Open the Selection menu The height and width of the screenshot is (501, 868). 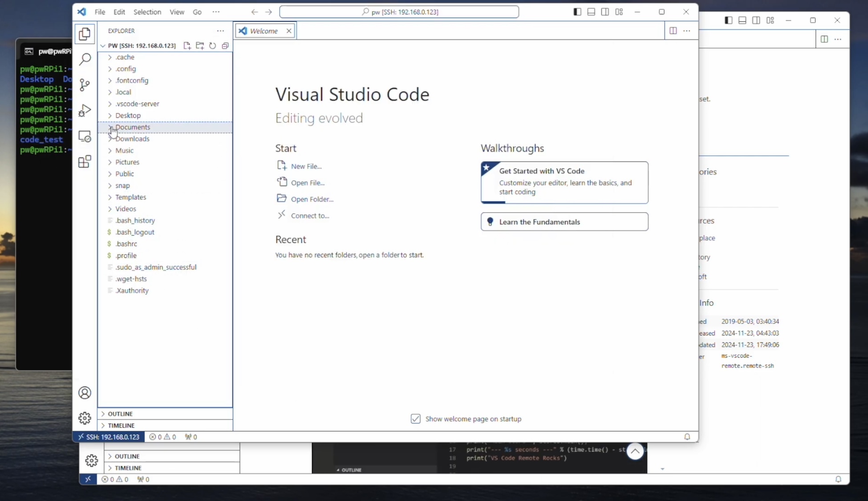pos(147,12)
